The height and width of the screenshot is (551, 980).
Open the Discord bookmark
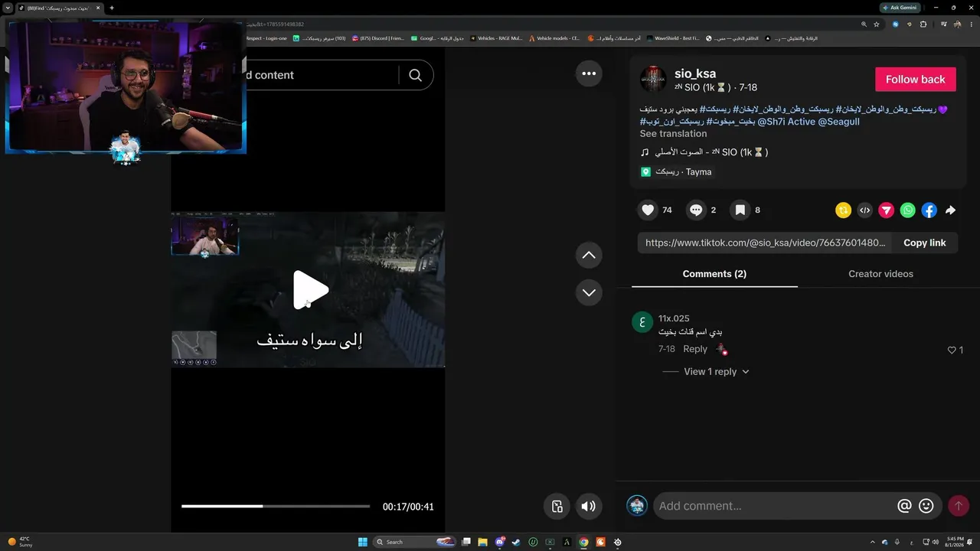[x=377, y=38]
